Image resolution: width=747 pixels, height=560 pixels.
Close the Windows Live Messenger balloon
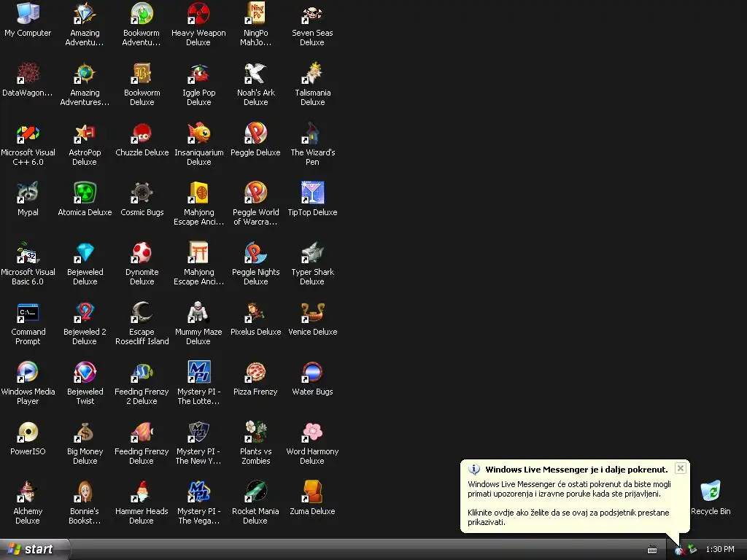[x=681, y=468]
